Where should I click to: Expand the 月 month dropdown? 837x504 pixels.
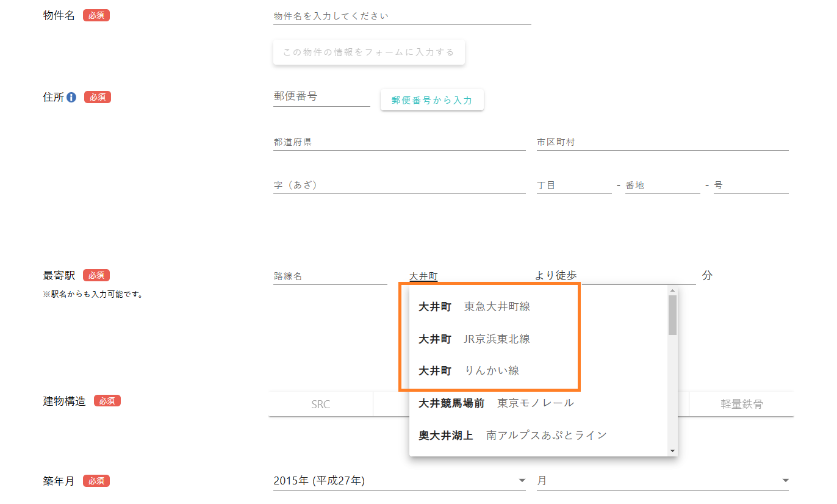[x=662, y=481]
